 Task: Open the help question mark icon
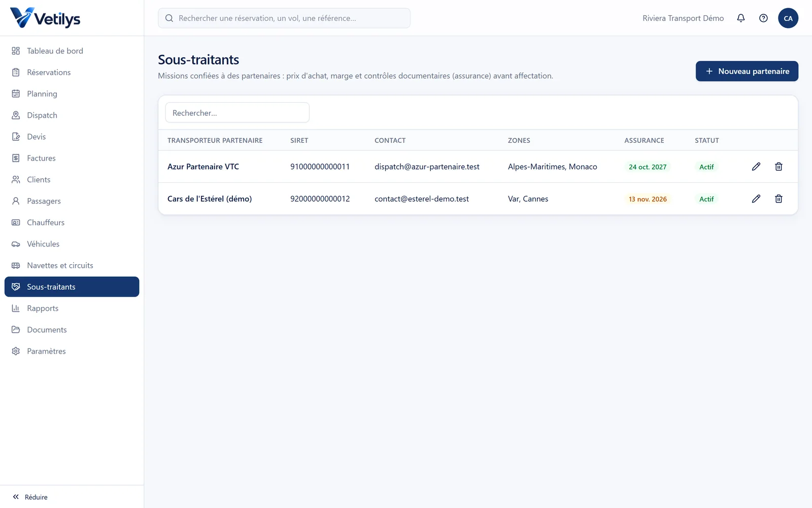763,18
